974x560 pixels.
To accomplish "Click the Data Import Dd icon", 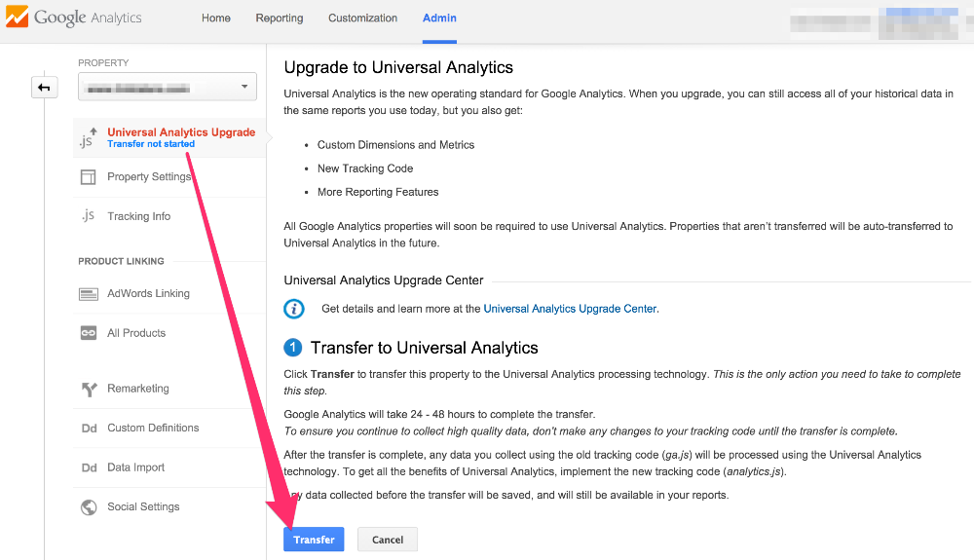I will coord(89,467).
